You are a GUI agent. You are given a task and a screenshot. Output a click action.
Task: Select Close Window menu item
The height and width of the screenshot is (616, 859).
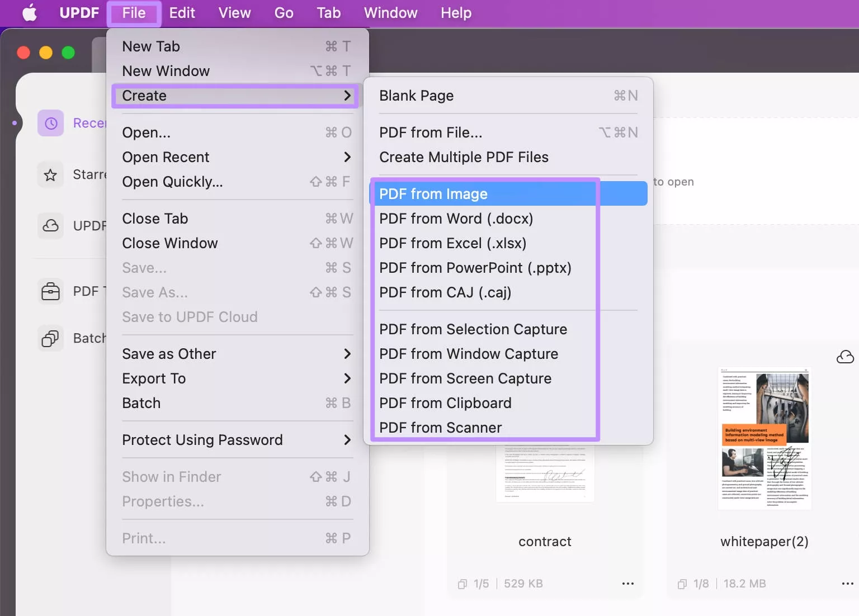click(237, 243)
